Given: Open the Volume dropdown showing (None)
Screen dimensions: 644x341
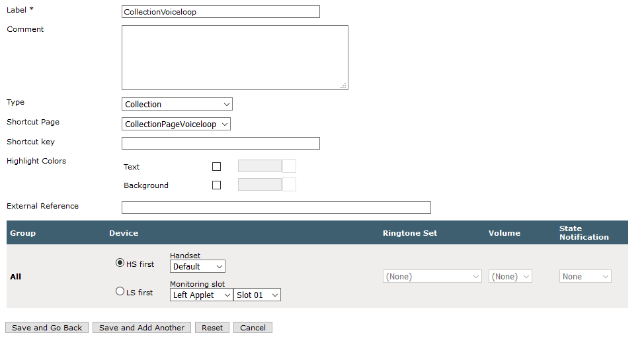Looking at the screenshot, I should [510, 276].
